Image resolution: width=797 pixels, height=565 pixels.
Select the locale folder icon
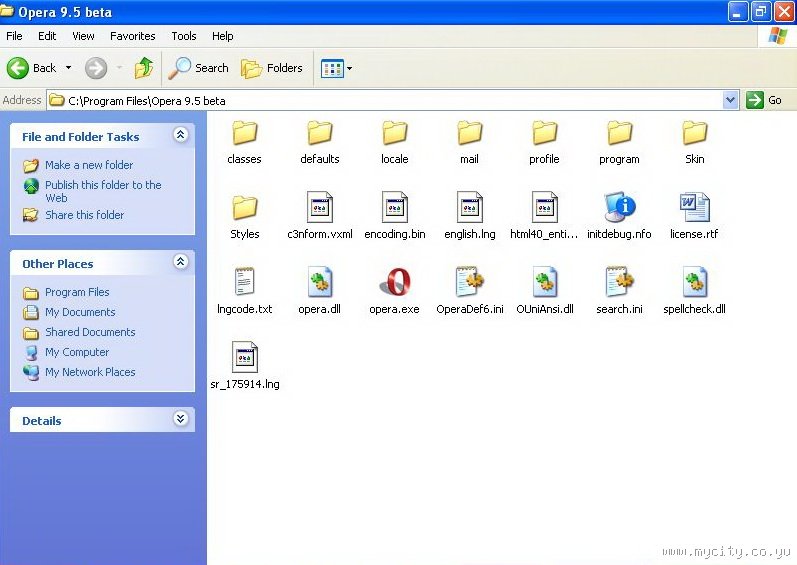point(395,133)
